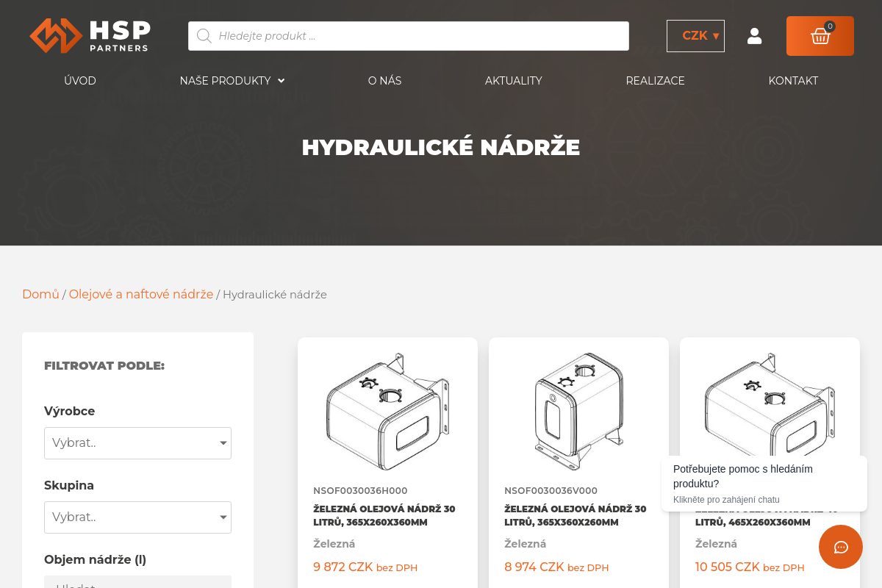Open the shopping cart basket
882x588 pixels.
820,36
